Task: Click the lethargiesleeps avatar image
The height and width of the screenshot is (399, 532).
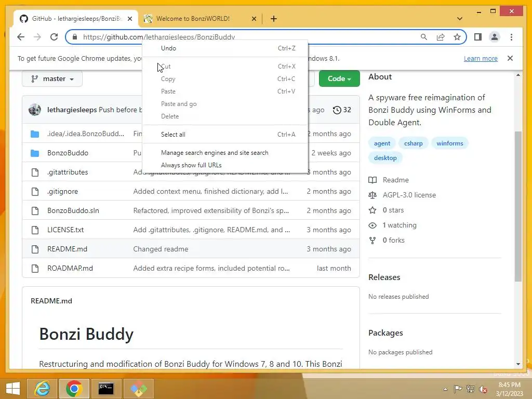Action: 35,110
